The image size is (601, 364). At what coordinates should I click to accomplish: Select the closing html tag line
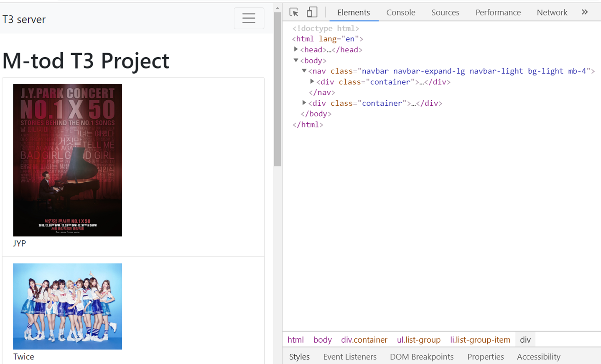click(x=308, y=125)
